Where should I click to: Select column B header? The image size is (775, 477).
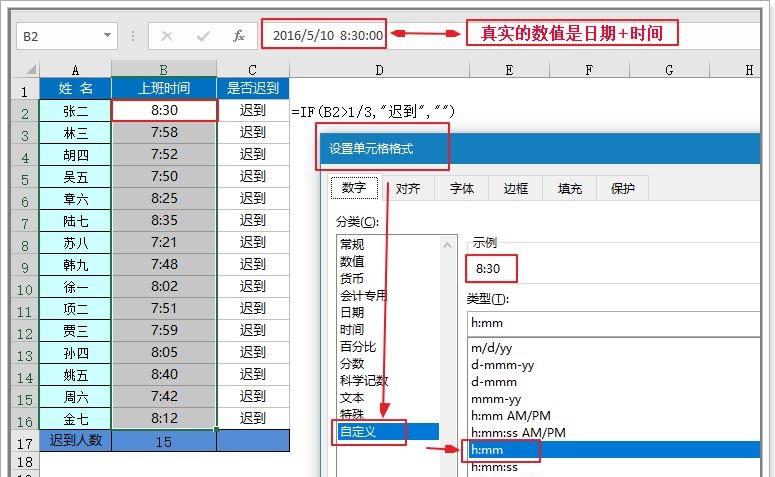point(164,70)
